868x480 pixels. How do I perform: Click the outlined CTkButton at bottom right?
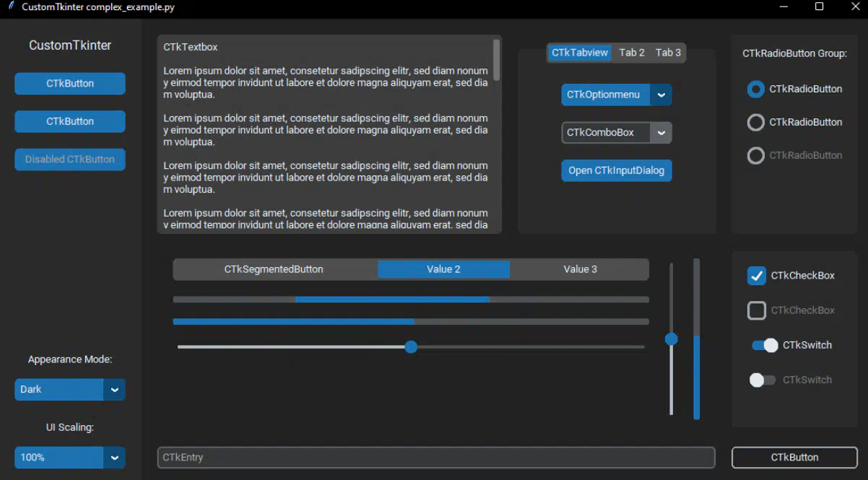(x=794, y=458)
